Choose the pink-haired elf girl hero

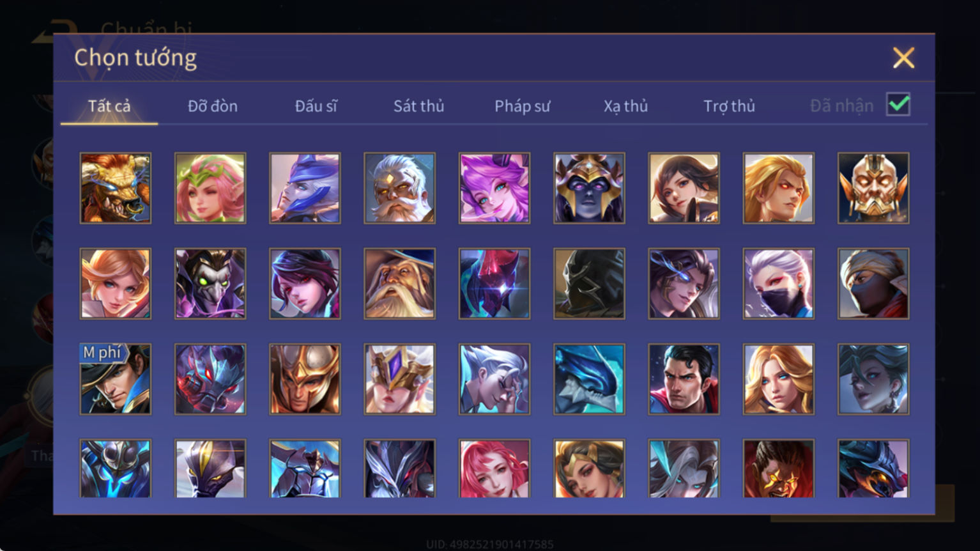pos(210,188)
